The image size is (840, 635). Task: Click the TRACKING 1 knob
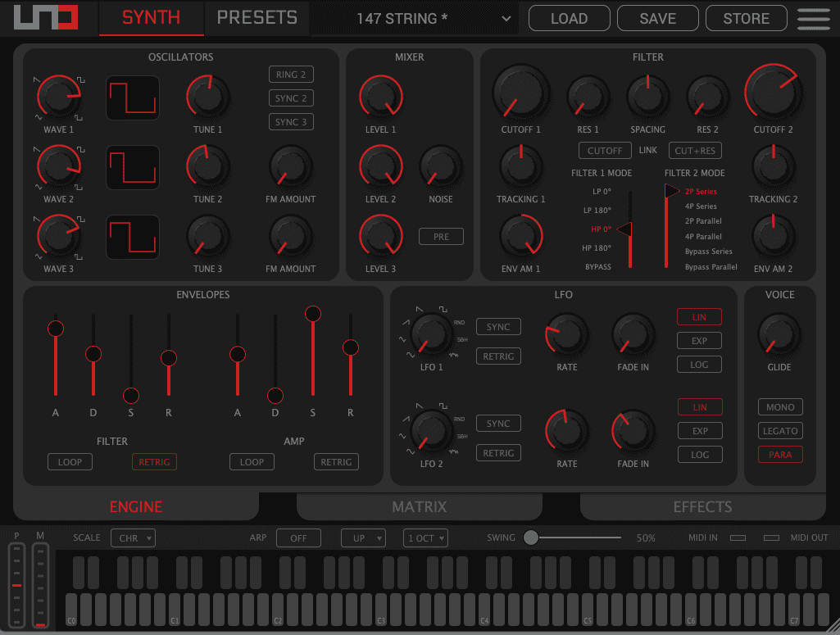[520, 166]
